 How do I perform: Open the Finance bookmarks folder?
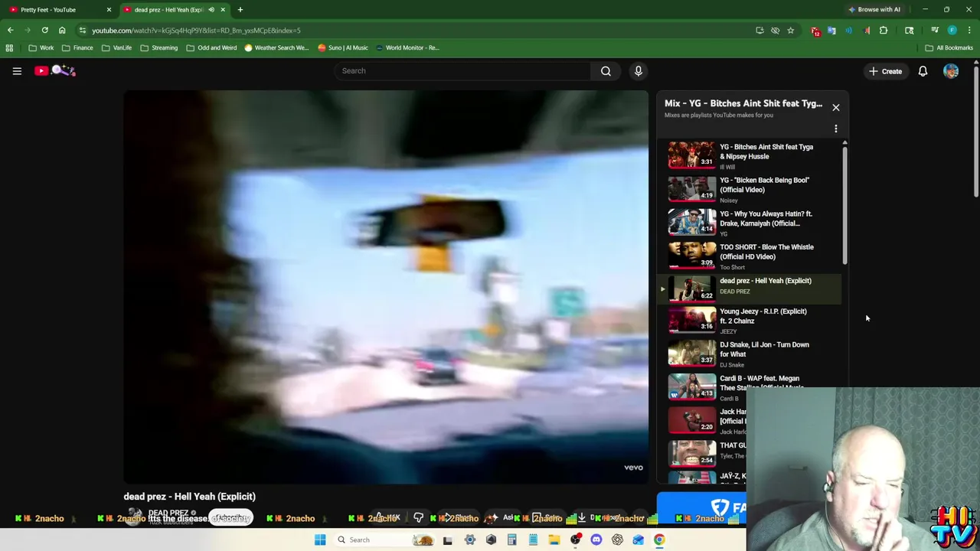point(77,48)
